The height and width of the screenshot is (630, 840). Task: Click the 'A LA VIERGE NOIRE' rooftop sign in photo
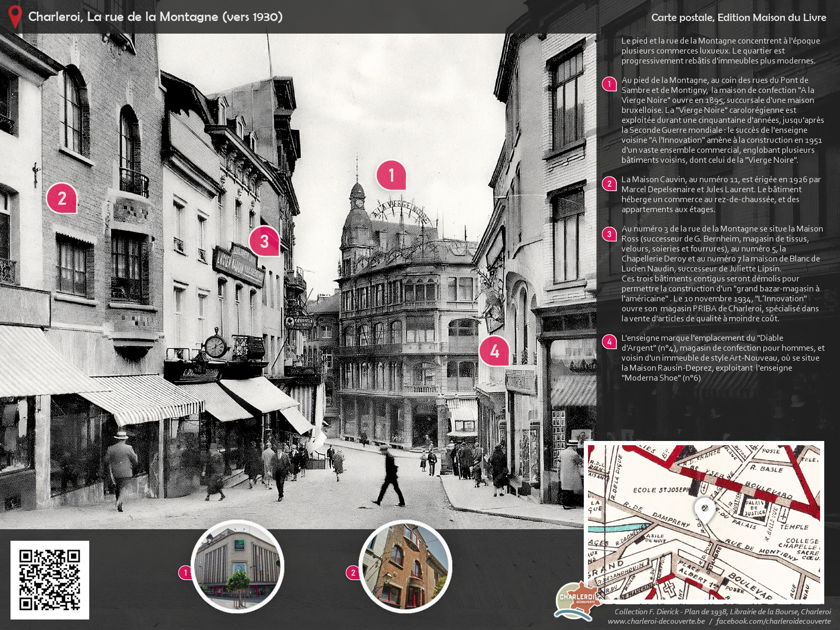[x=400, y=211]
